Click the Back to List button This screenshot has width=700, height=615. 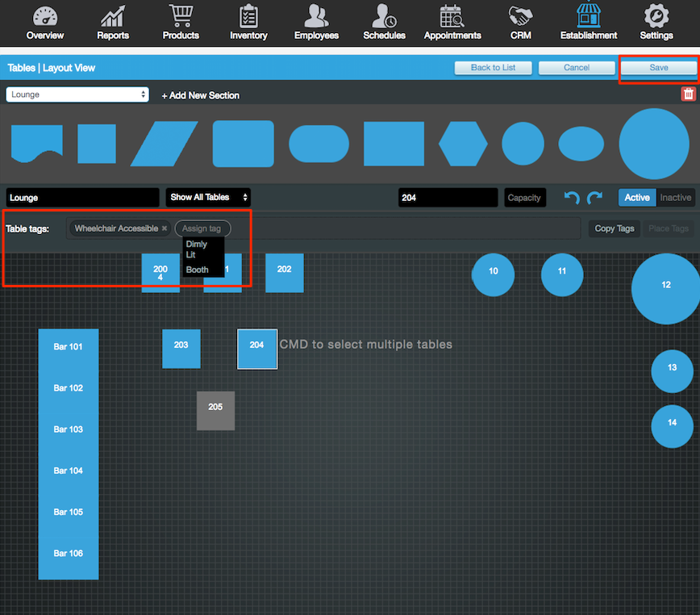pos(493,68)
